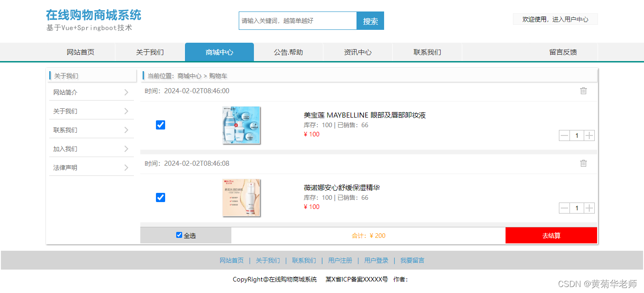Screen dimensions: 644x293
Task: Click footer link 关于我们
Action: 268,260
